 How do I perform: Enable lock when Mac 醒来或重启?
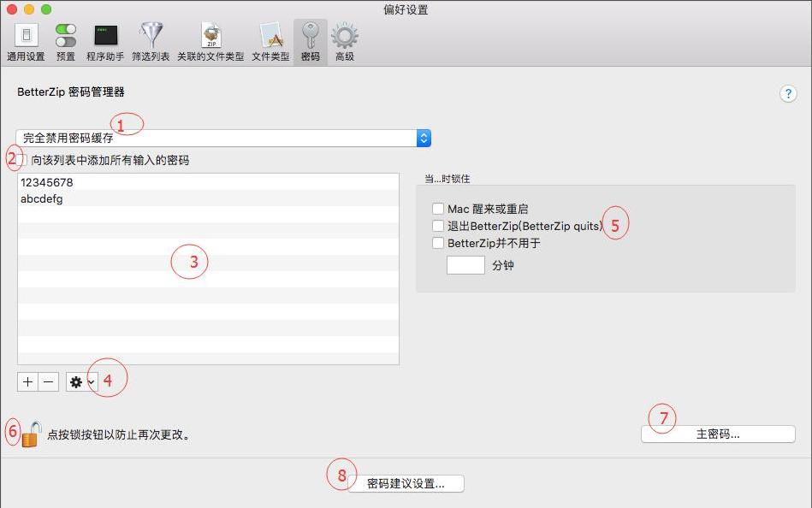pos(440,208)
